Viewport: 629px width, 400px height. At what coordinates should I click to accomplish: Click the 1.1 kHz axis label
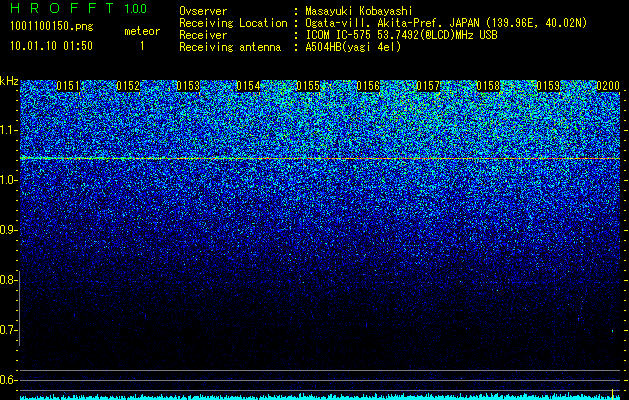tap(8, 130)
